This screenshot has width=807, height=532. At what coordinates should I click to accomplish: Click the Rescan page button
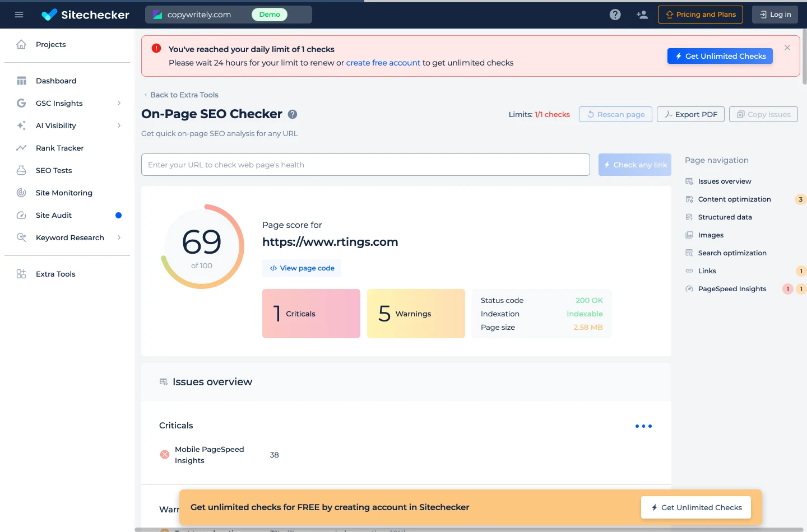point(615,114)
